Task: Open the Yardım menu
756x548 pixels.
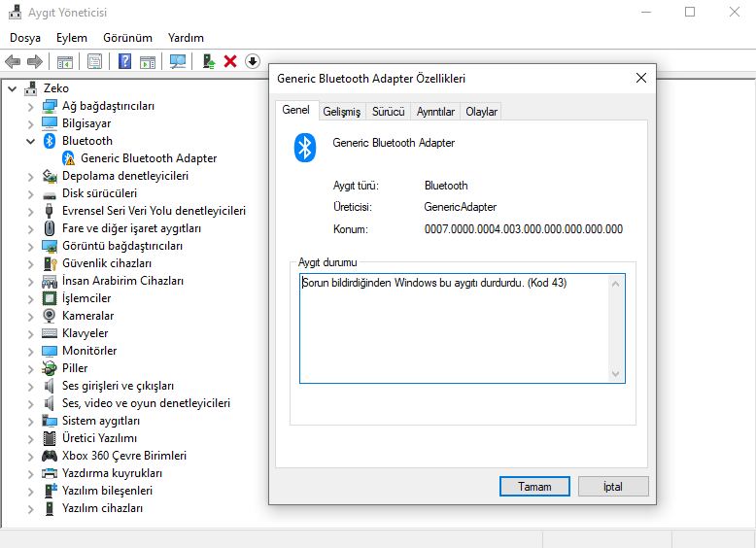Action: 186,38
